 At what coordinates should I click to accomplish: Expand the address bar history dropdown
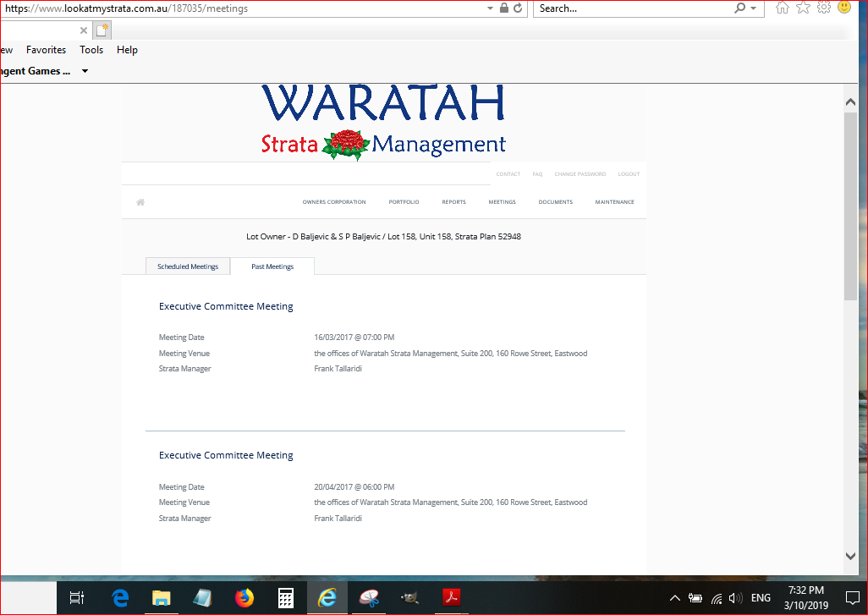[x=490, y=8]
